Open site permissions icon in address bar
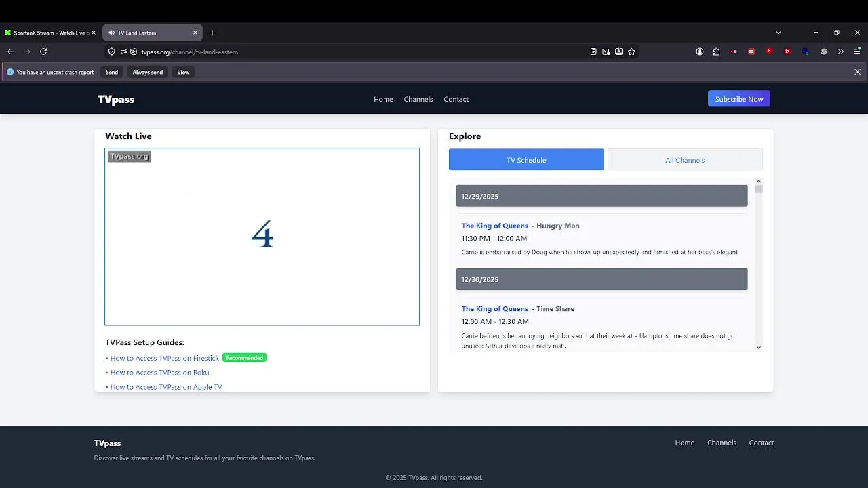 tap(124, 52)
